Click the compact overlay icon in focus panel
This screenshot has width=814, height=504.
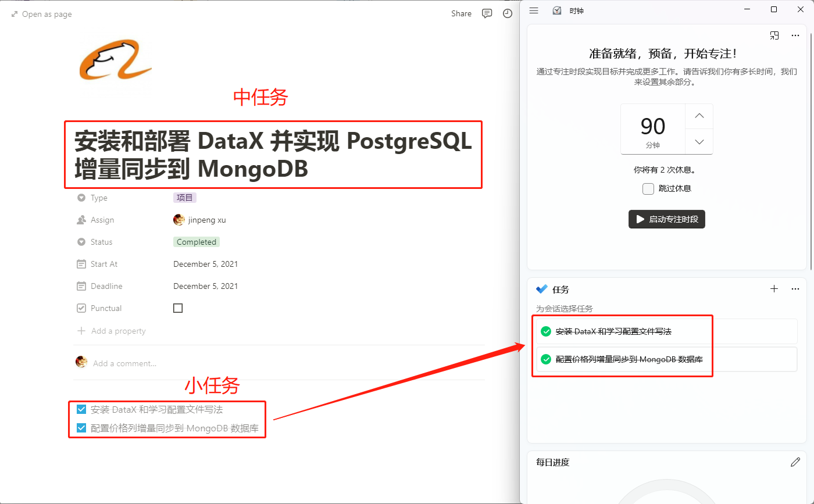774,35
